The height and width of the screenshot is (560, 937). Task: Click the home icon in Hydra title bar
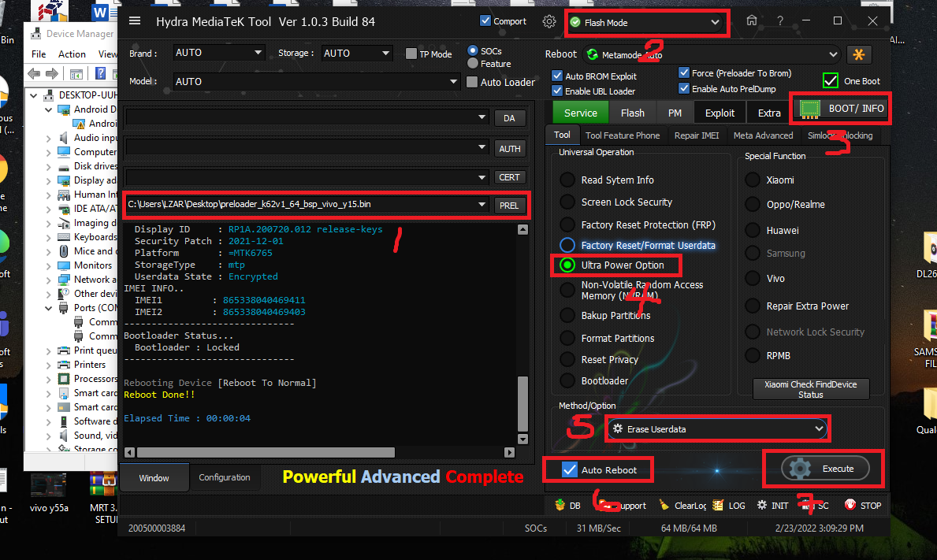752,21
